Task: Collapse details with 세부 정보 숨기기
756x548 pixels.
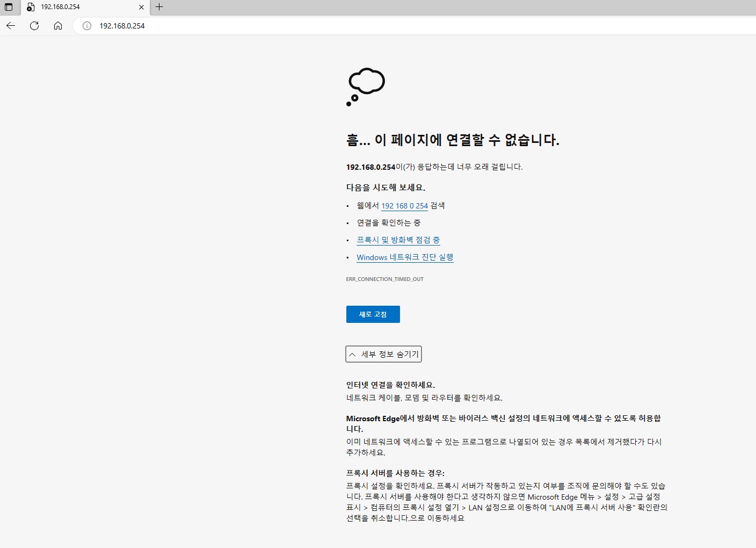Action: click(384, 354)
